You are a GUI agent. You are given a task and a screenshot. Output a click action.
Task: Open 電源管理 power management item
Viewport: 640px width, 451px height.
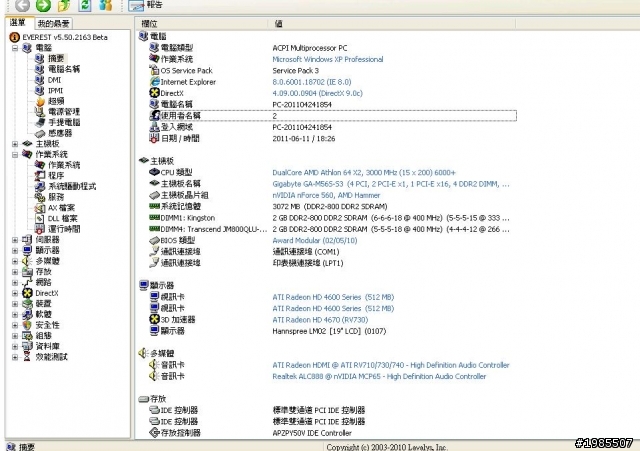pos(64,112)
